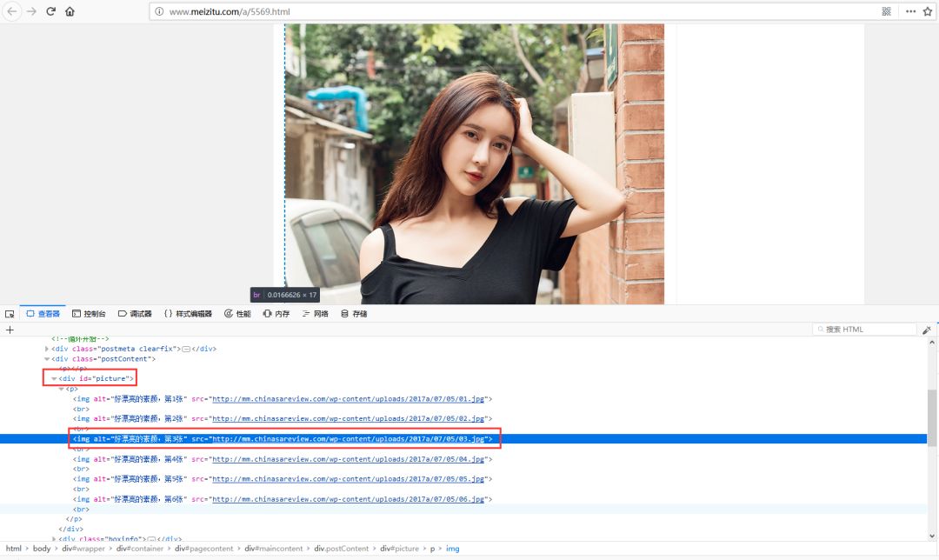Screen dimensions: 939x560
Task: Open image link ending 05/01.jpg
Action: 348,399
